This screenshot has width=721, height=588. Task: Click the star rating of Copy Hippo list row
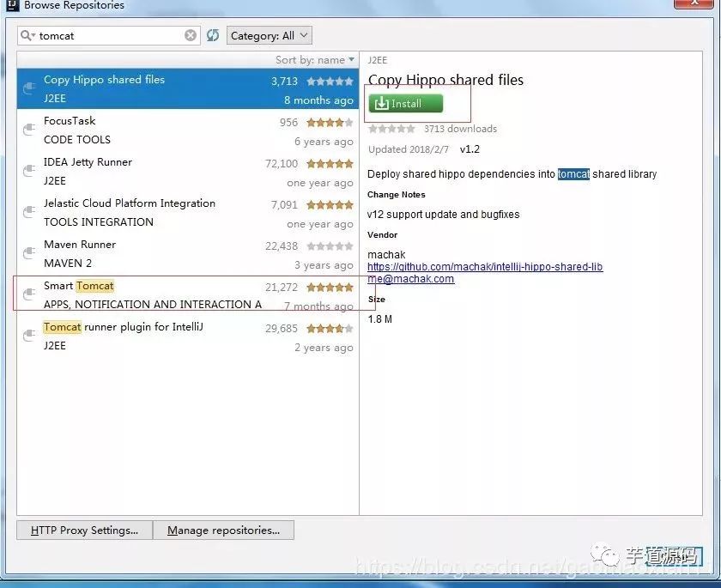tap(330, 82)
